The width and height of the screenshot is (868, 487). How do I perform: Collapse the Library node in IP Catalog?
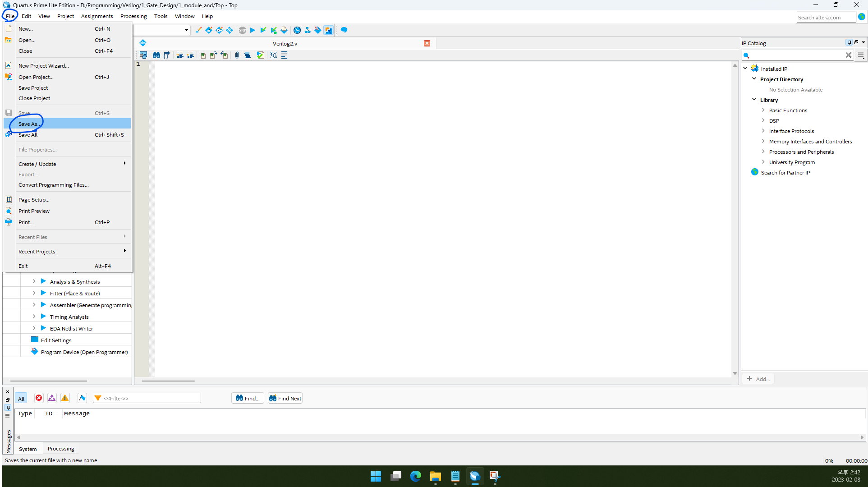(754, 99)
